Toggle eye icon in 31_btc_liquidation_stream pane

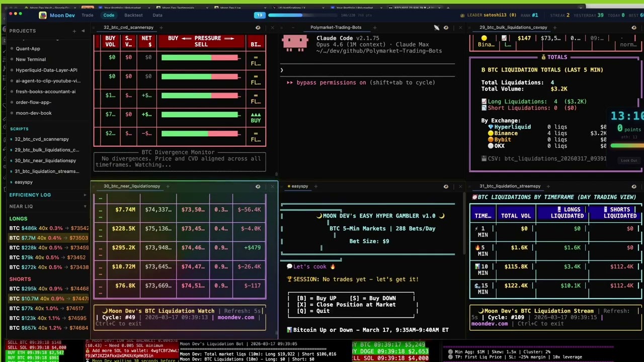pos(634,186)
